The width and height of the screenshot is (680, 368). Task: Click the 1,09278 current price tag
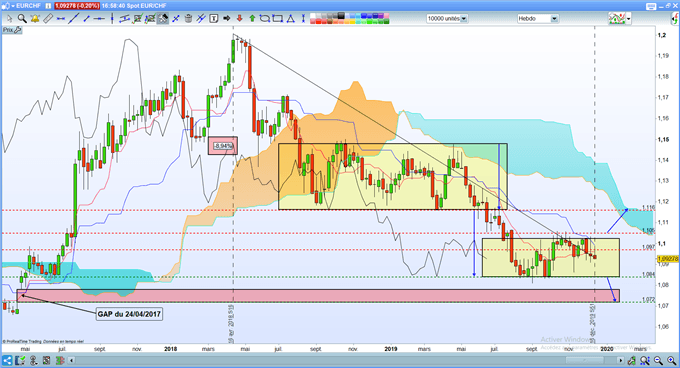coord(668,259)
